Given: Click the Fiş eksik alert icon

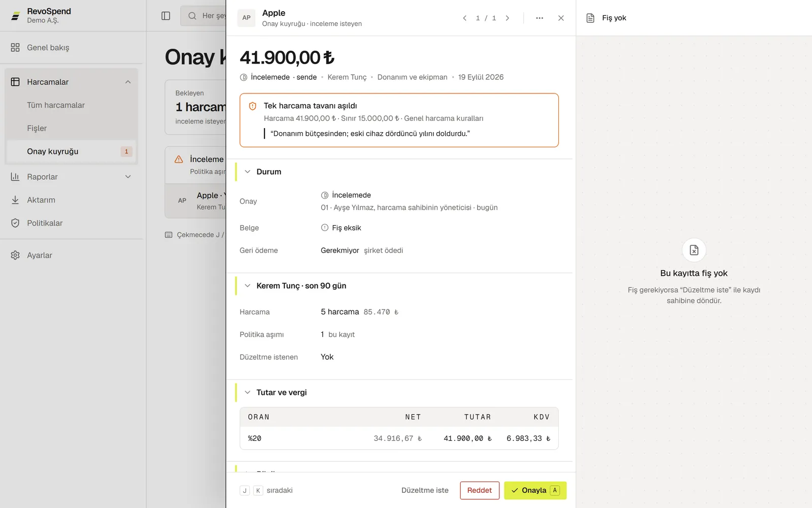Looking at the screenshot, I should pyautogui.click(x=325, y=228).
